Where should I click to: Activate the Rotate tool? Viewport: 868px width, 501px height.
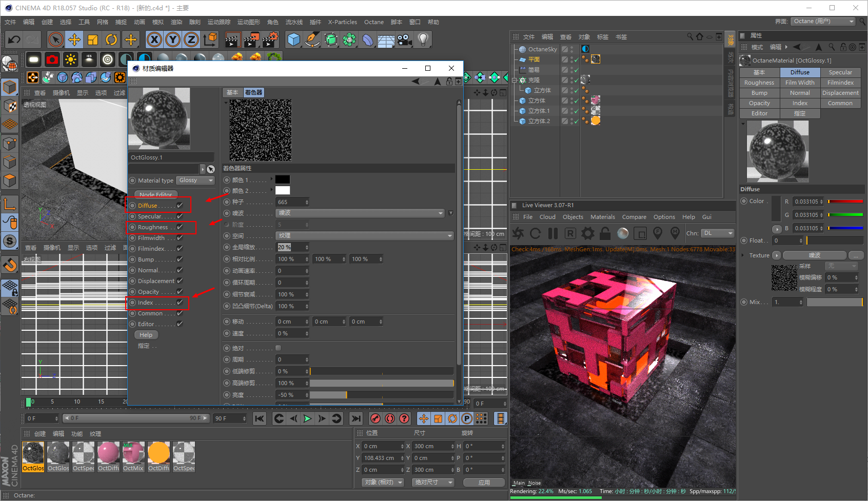click(x=111, y=39)
